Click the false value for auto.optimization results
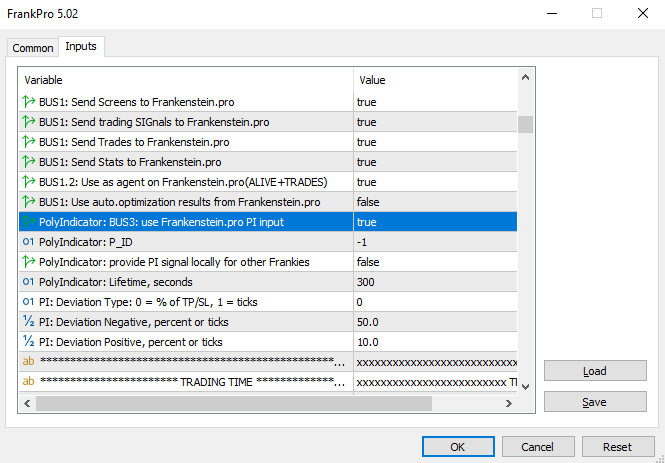Image resolution: width=665 pixels, height=463 pixels. [368, 202]
